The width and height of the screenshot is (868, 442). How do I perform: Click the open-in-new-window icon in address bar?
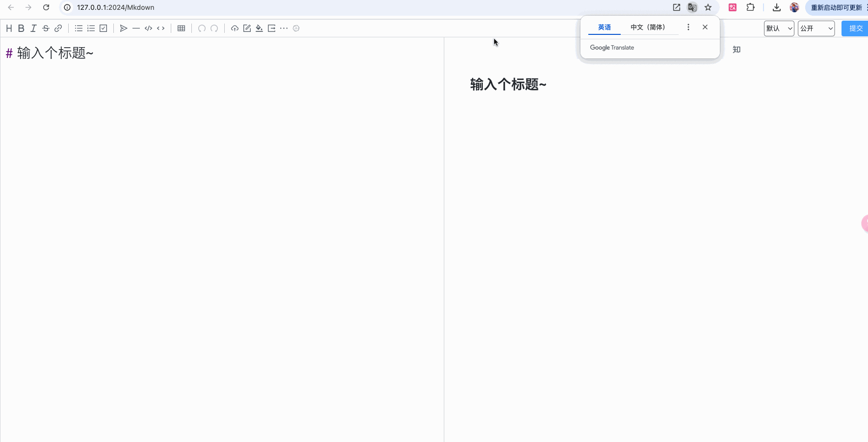677,7
